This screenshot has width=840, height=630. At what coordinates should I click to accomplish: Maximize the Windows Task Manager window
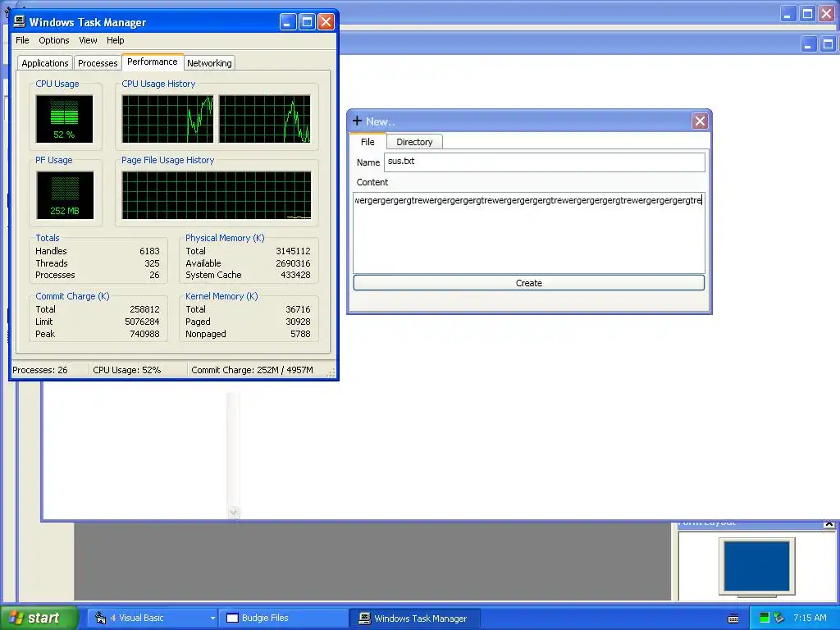coord(307,21)
